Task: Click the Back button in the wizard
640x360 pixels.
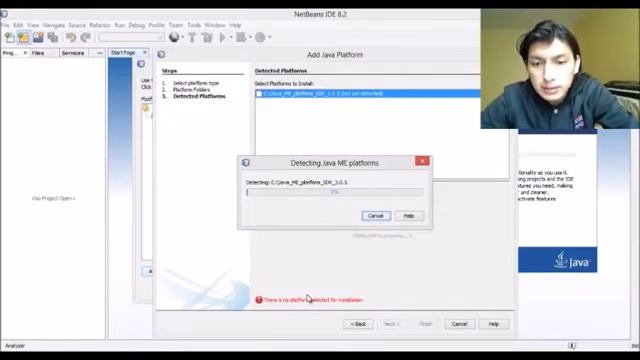Action: [358, 324]
